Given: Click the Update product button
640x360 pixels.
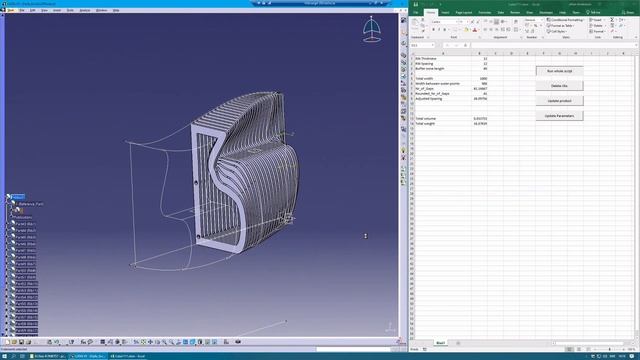Looking at the screenshot, I should [559, 101].
